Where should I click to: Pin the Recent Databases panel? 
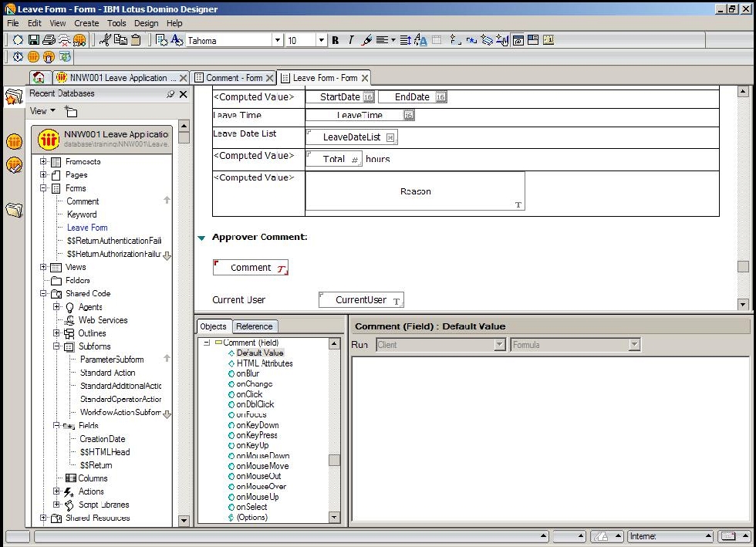click(170, 94)
